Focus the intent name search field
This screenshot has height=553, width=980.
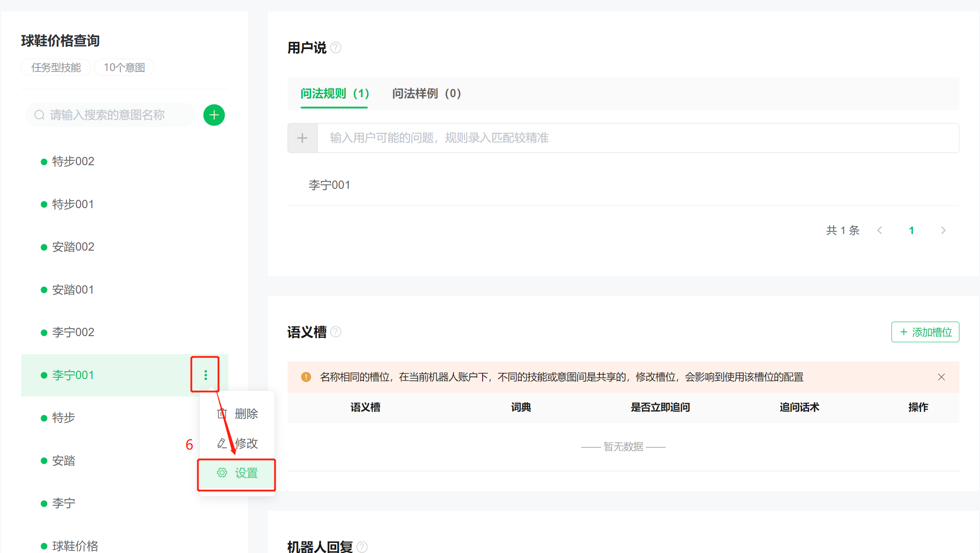coord(110,115)
